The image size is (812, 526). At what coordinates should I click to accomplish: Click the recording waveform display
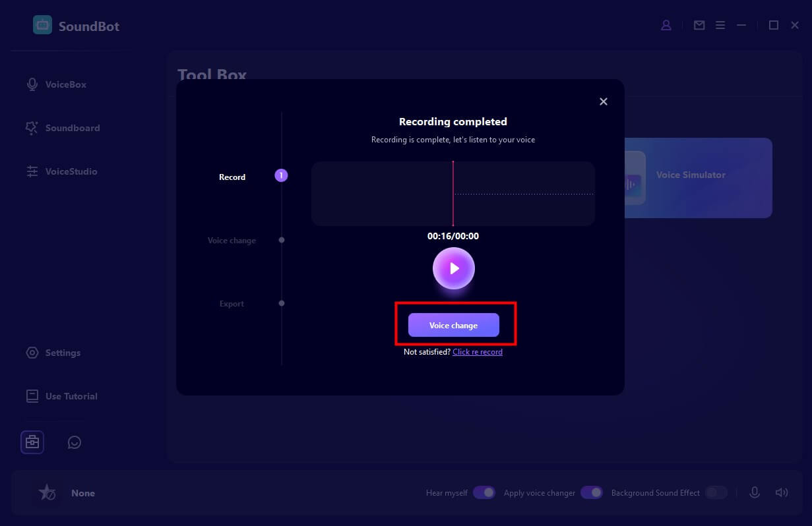coord(453,193)
